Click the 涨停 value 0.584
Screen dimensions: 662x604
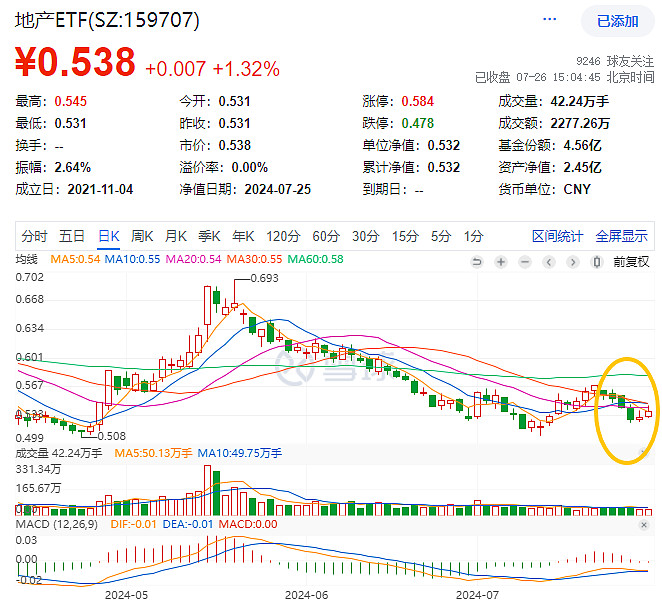pyautogui.click(x=418, y=101)
